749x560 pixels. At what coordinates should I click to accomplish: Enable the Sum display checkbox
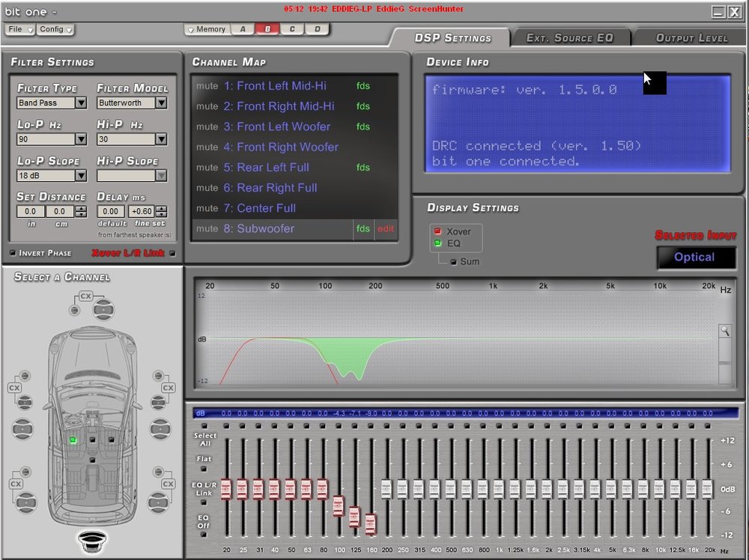453,261
